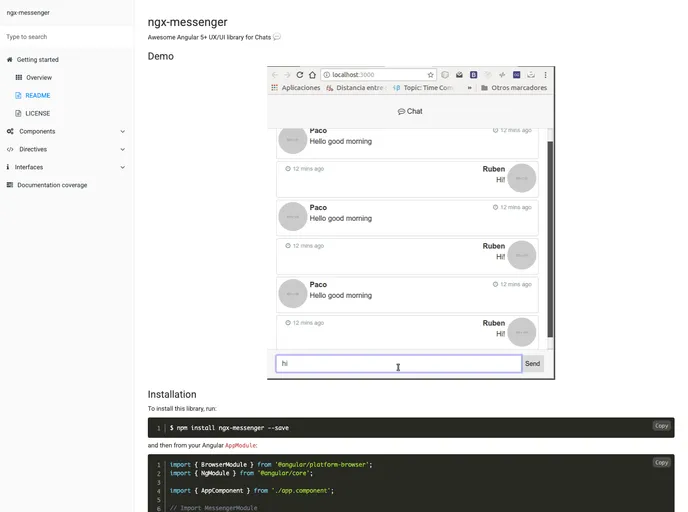Open the LICENSE page

[38, 114]
